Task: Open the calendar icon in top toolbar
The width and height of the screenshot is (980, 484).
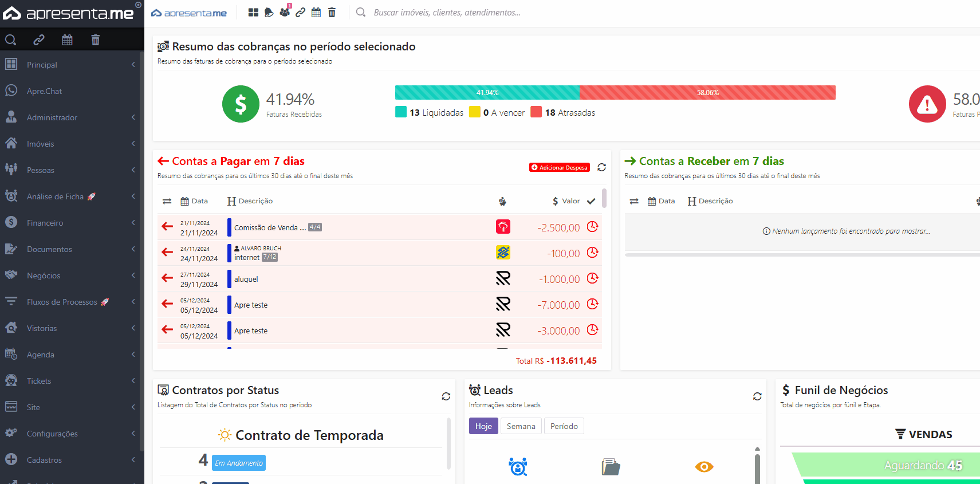Action: click(316, 13)
